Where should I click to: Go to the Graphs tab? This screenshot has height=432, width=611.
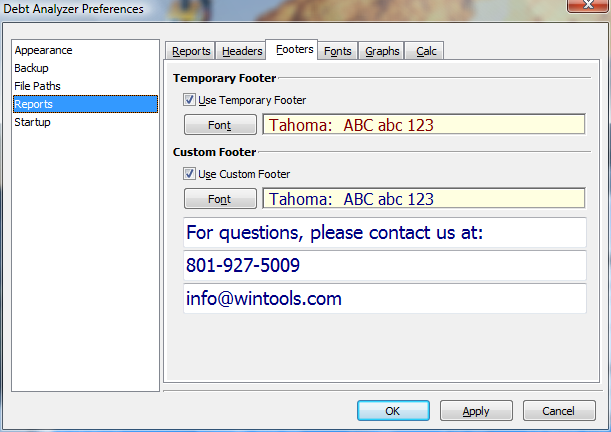coord(382,51)
